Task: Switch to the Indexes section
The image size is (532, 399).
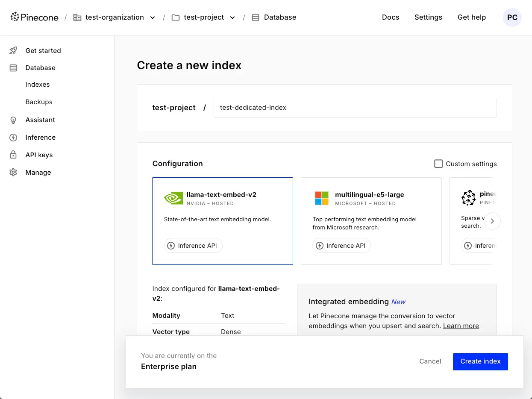Action: tap(38, 84)
